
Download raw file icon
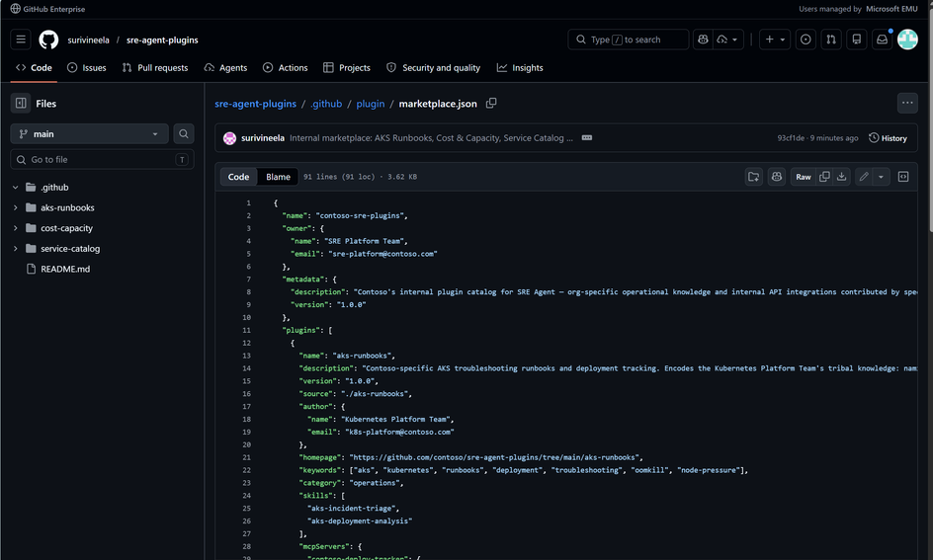click(841, 177)
